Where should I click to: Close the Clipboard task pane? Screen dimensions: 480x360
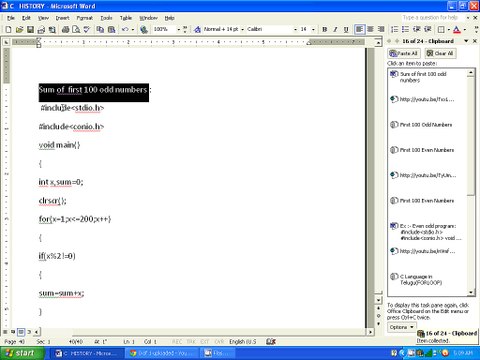[475, 41]
